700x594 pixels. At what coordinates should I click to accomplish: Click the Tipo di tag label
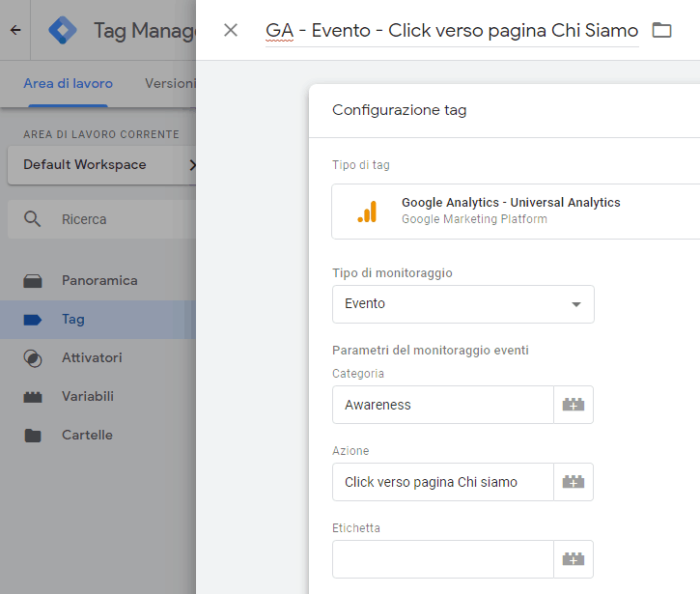[361, 165]
